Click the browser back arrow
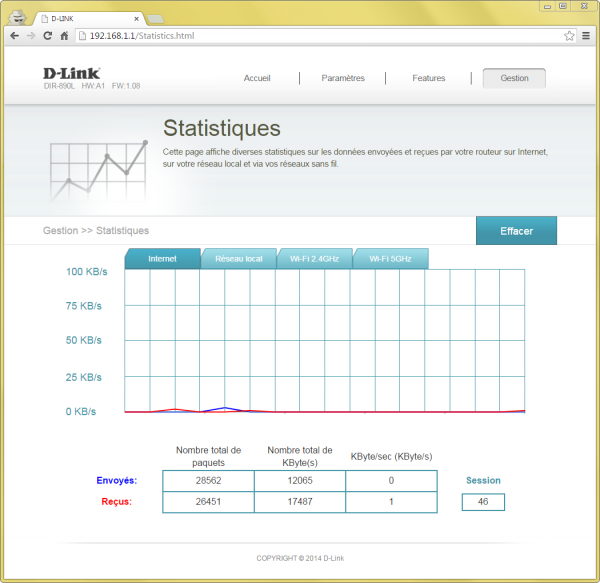Image resolution: width=600 pixels, height=583 pixels. 14,36
